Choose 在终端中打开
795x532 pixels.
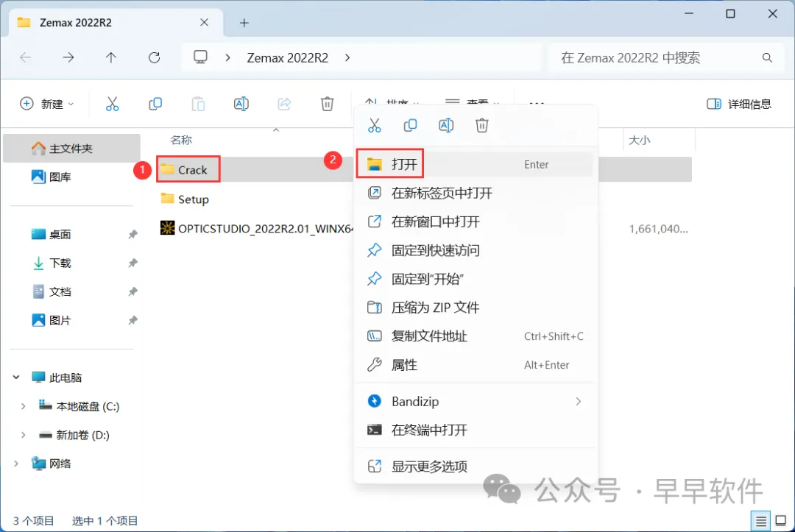[475, 430]
